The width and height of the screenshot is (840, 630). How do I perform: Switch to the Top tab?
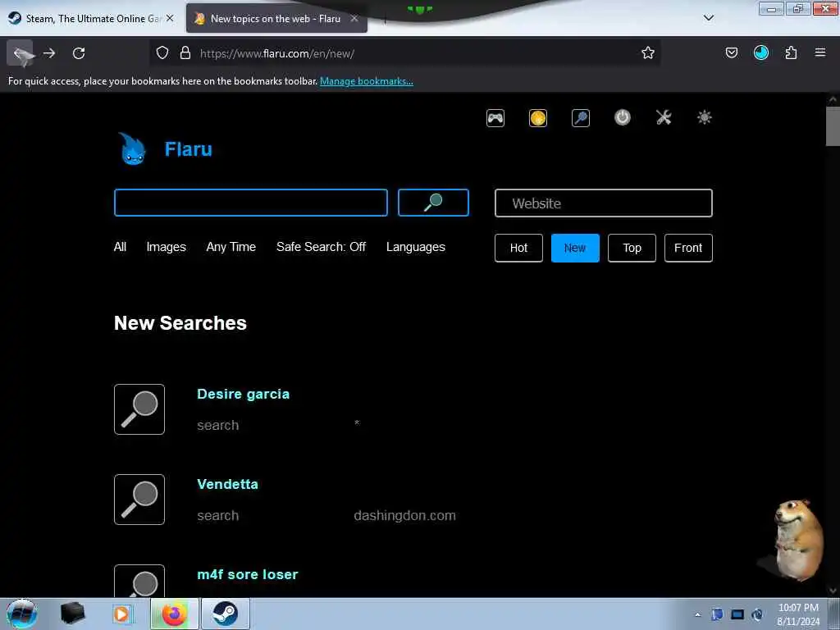632,248
